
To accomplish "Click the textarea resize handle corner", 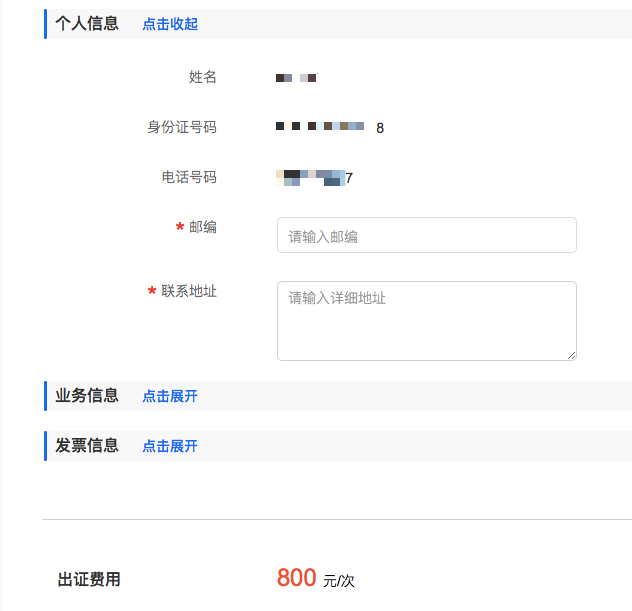I will [x=572, y=355].
